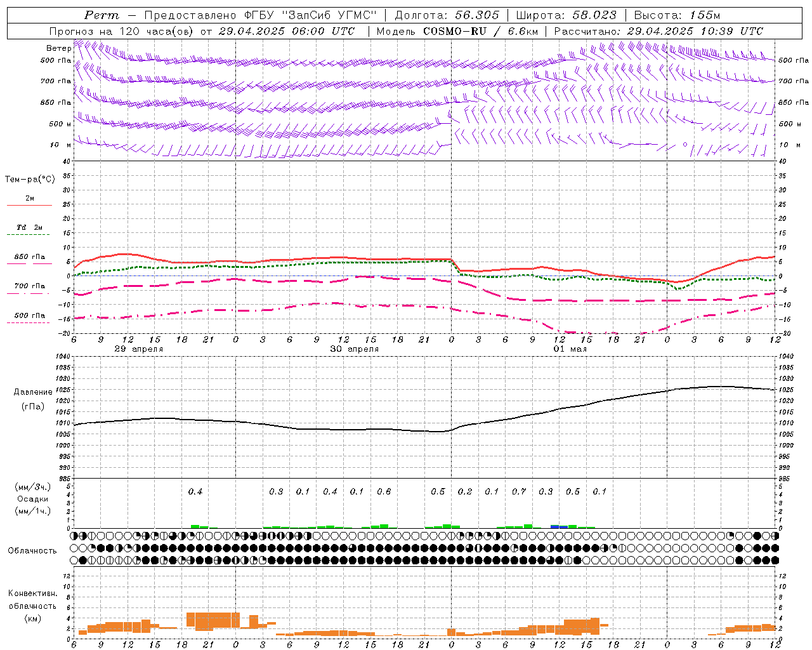
Task: Click the "(мм/1ч.)" precipitation unit label
Action: (x=33, y=511)
